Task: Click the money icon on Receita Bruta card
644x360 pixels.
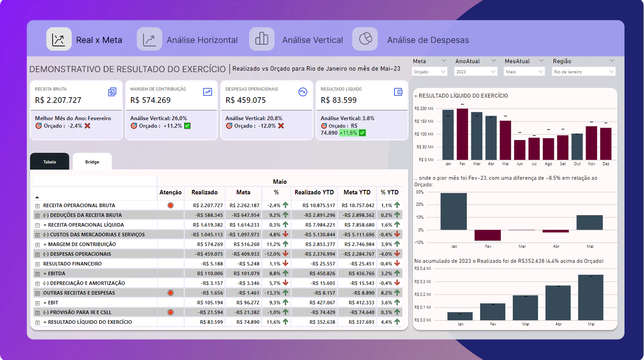Action: click(x=112, y=92)
